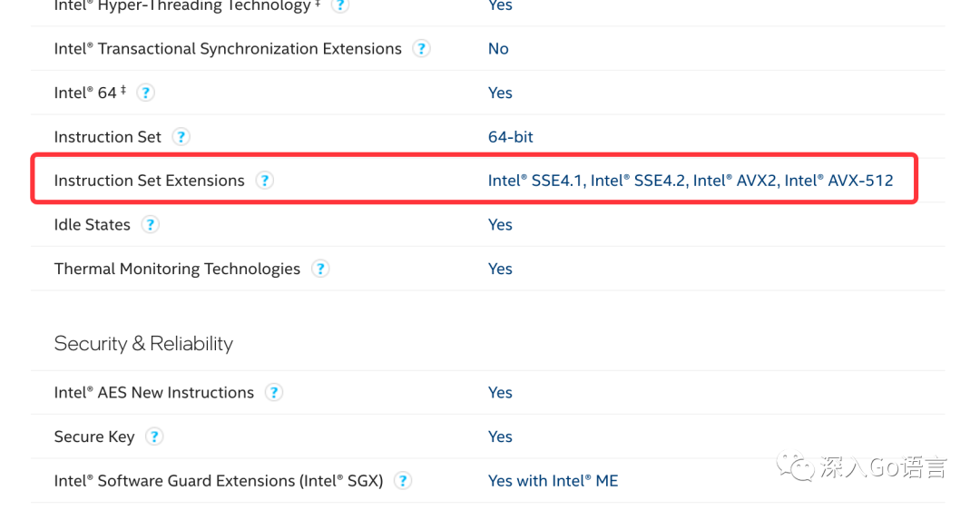Image resolution: width=980 pixels, height=510 pixels.
Task: Open help for Software Guard Extensions
Action: pyautogui.click(x=403, y=481)
